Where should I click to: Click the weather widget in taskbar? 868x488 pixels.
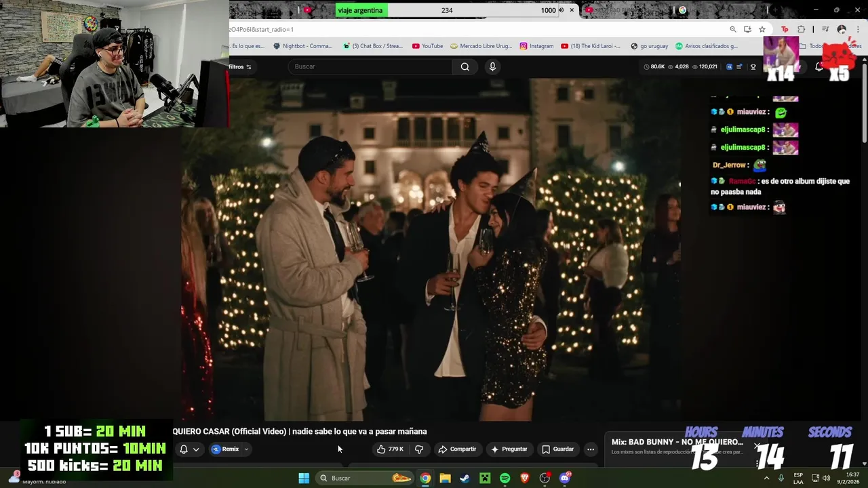[x=37, y=478]
